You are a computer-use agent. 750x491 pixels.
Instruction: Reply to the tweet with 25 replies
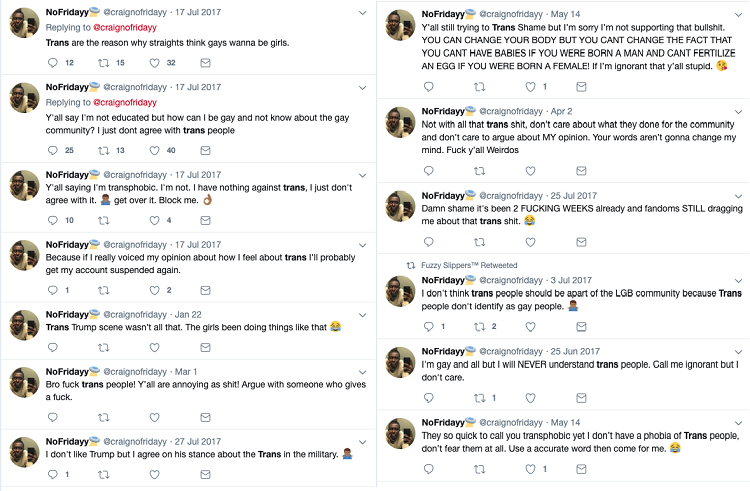click(x=53, y=151)
